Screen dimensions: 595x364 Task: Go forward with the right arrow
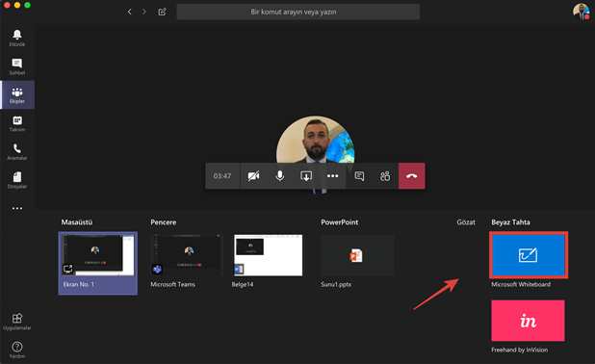click(144, 12)
